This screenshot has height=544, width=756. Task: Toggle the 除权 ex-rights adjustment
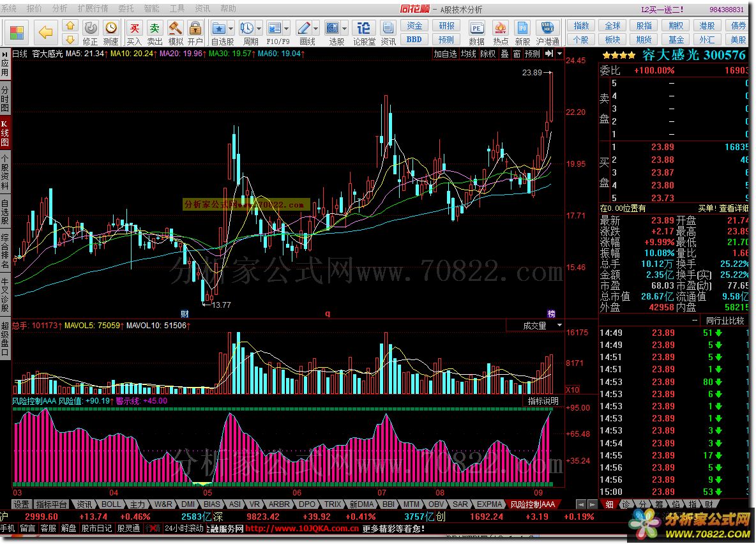pos(488,54)
